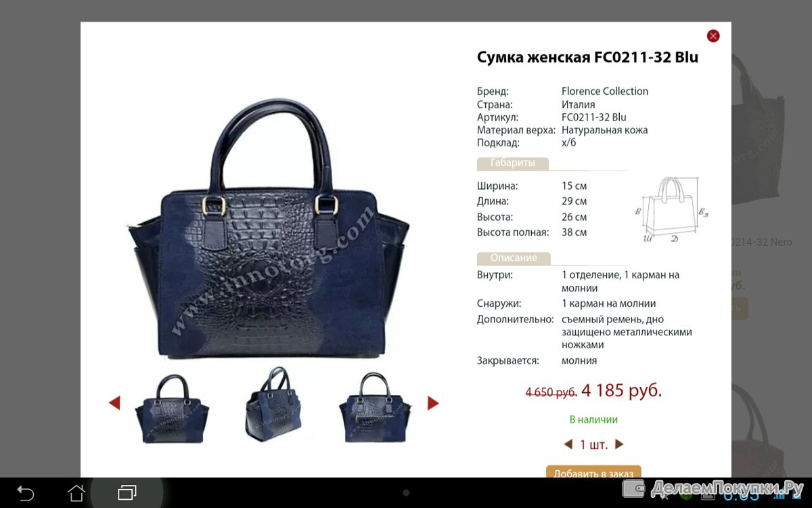Show previous thumbnails with left red arrow

point(114,403)
